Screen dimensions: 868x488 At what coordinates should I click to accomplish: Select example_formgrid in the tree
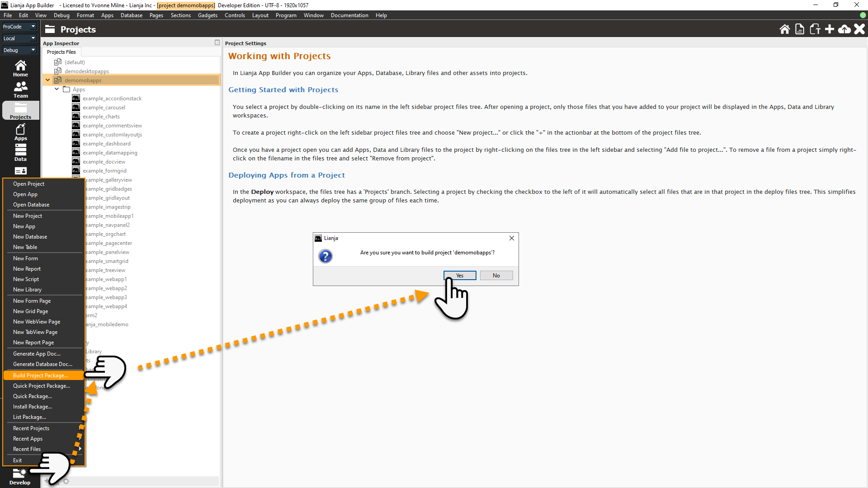(x=104, y=171)
